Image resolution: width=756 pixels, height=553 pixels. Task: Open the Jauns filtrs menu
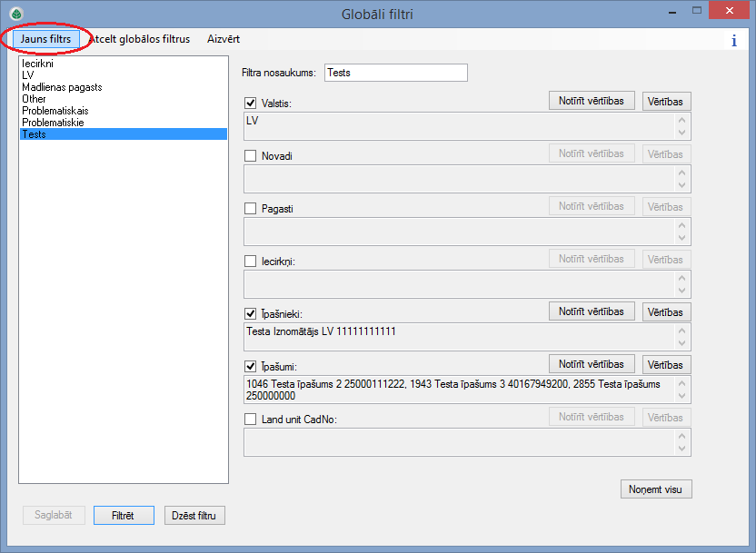(x=45, y=40)
